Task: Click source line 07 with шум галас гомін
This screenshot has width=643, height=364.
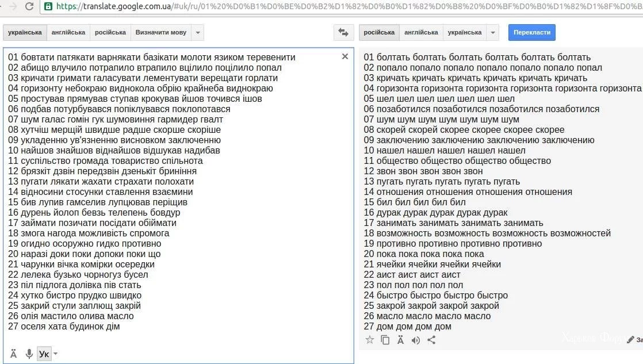Action: coord(116,119)
